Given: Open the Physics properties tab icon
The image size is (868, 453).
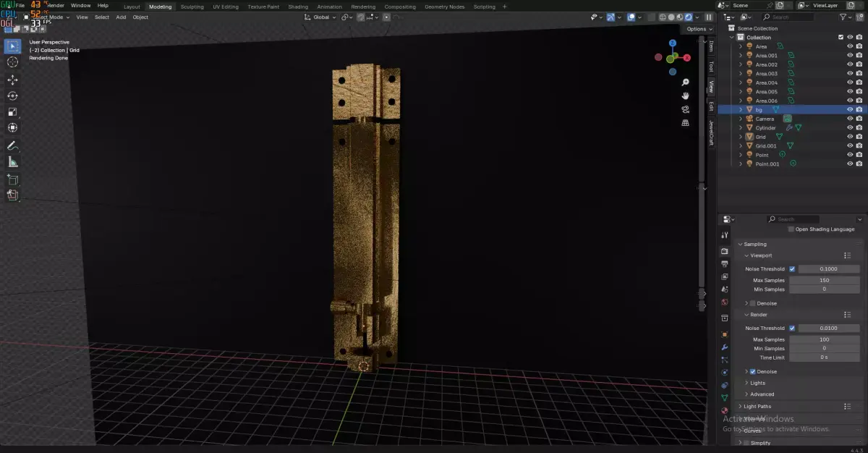Looking at the screenshot, I should tap(725, 373).
